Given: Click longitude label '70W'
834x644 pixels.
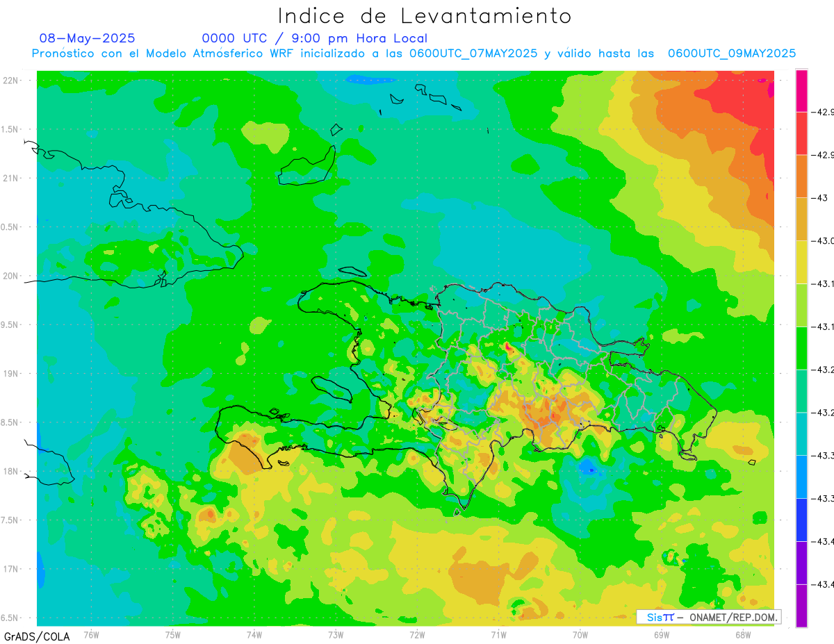Looking at the screenshot, I should [580, 634].
